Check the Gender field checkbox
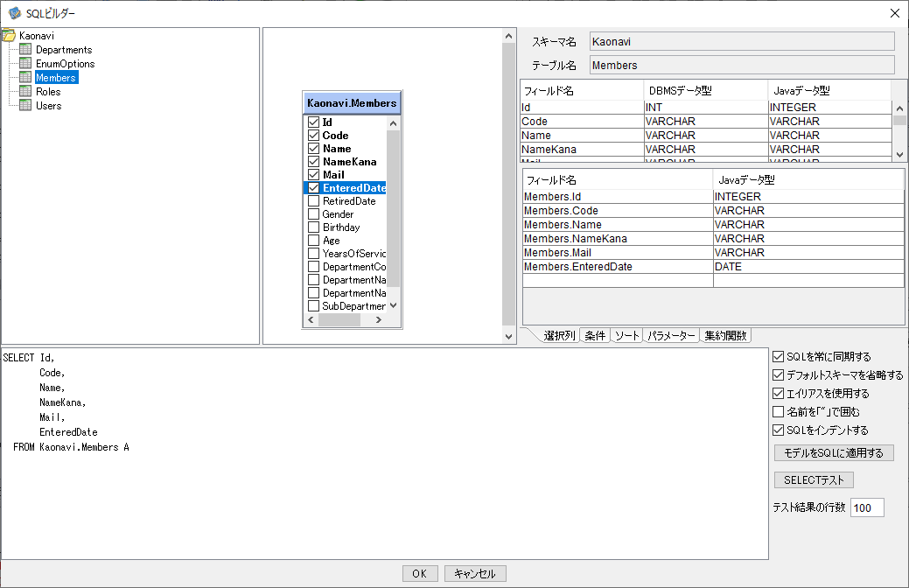This screenshot has height=588, width=909. pos(313,214)
